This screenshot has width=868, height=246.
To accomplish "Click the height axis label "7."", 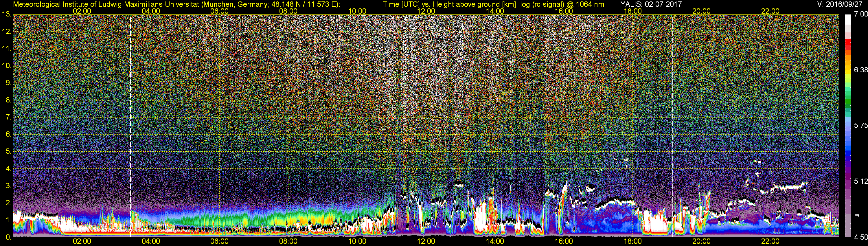I will (8, 117).
